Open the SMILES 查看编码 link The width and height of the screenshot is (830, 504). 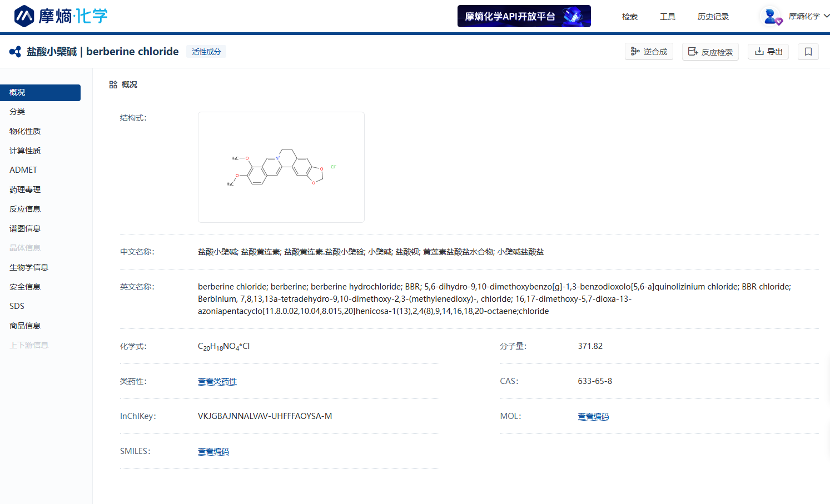coord(213,451)
